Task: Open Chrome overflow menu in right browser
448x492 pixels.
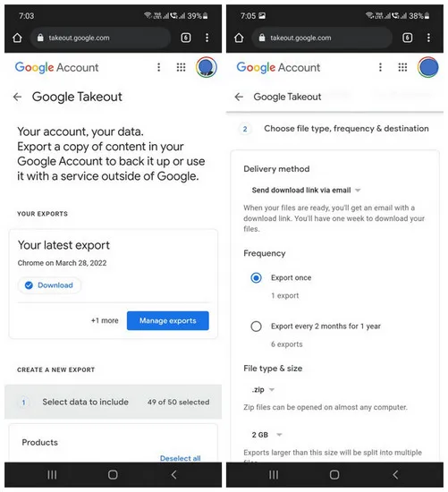Action: 428,38
